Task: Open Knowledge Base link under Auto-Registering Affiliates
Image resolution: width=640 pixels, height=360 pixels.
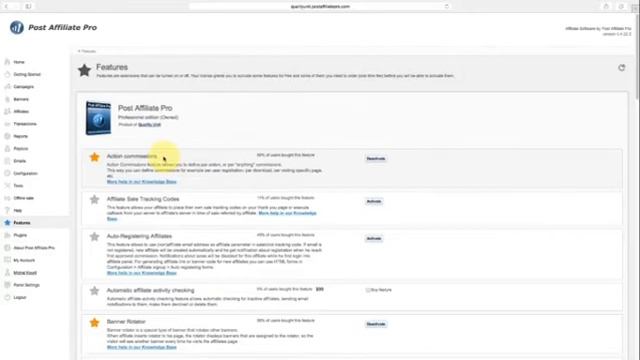Action: coord(142,273)
